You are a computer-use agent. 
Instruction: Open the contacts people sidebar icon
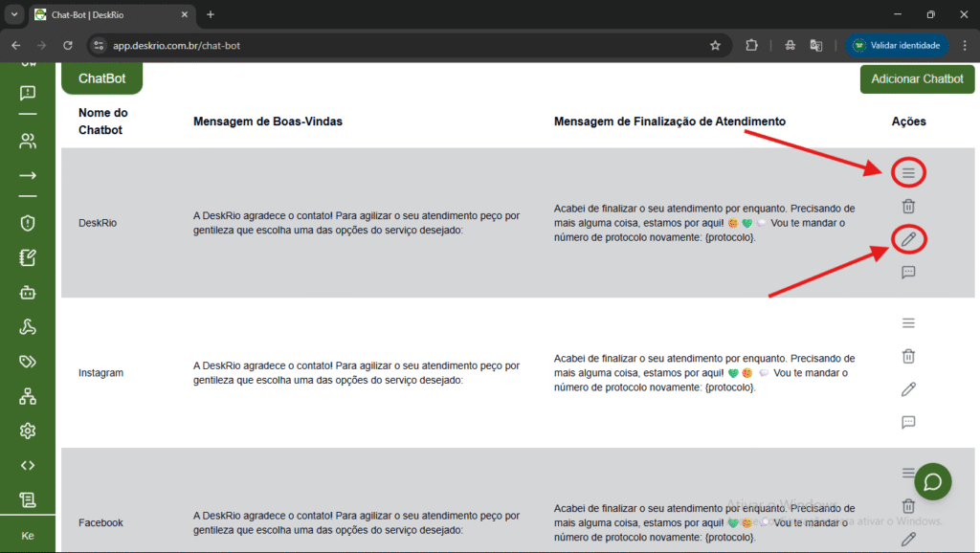[28, 142]
